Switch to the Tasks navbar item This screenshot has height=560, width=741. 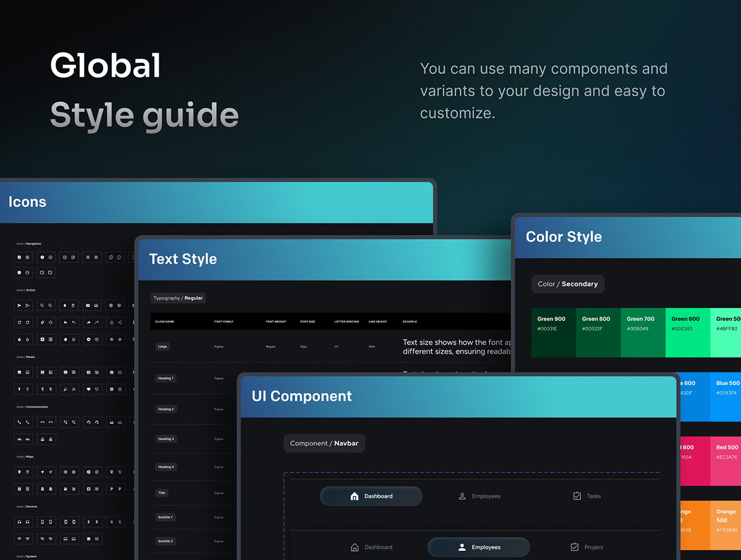[587, 496]
